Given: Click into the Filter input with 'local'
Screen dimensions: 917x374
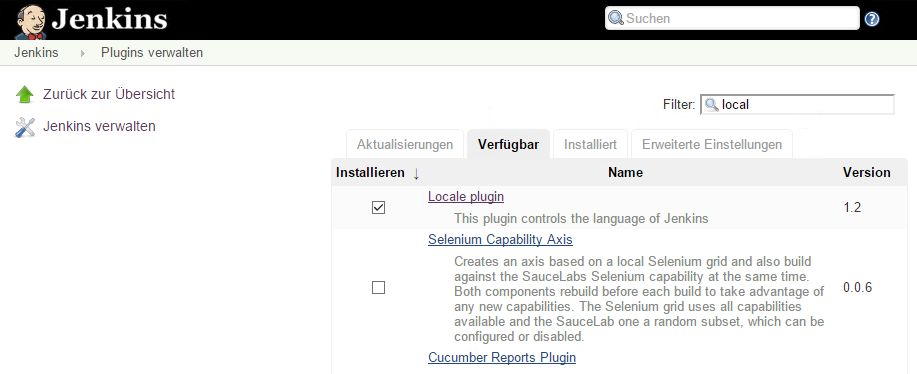Looking at the screenshot, I should point(797,105).
